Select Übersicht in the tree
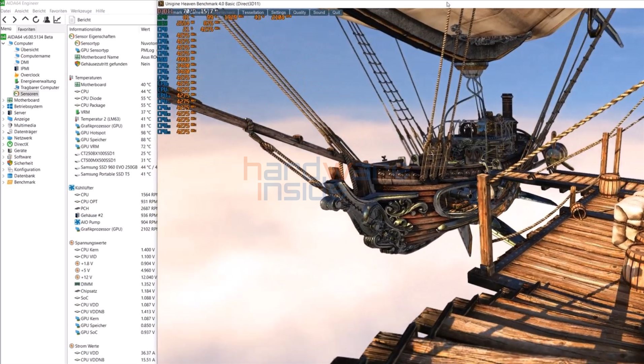This screenshot has height=364, width=644. (30, 50)
